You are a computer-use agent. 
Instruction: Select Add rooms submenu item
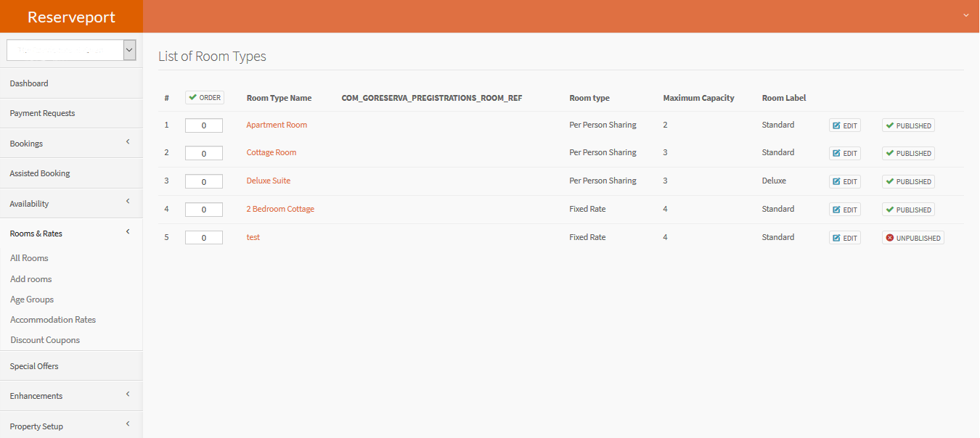coord(31,279)
